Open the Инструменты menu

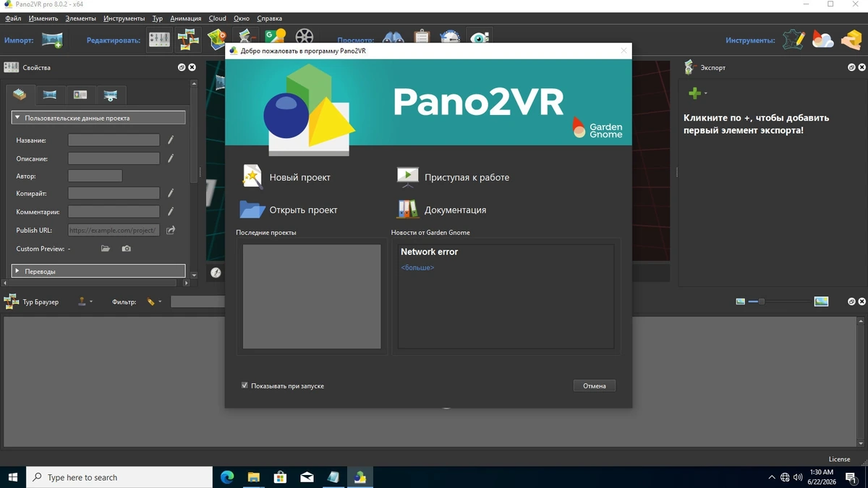click(124, 18)
